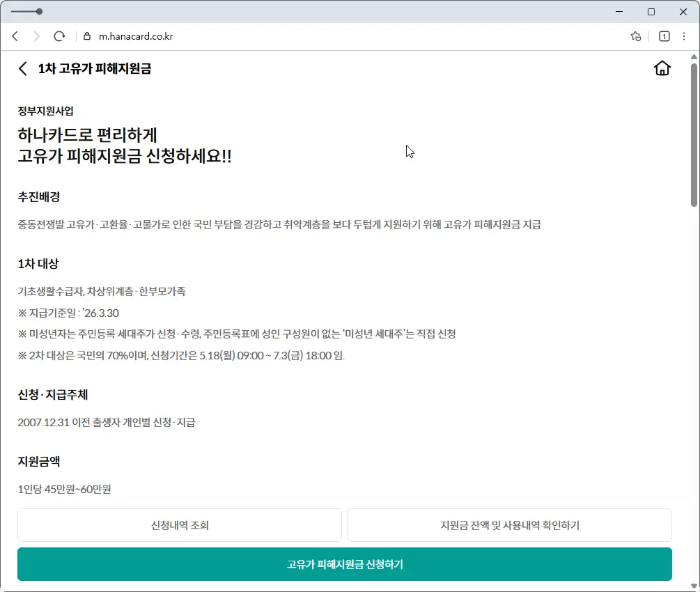This screenshot has width=700, height=592.
Task: Click the slider control in title bar
Action: coord(26,12)
